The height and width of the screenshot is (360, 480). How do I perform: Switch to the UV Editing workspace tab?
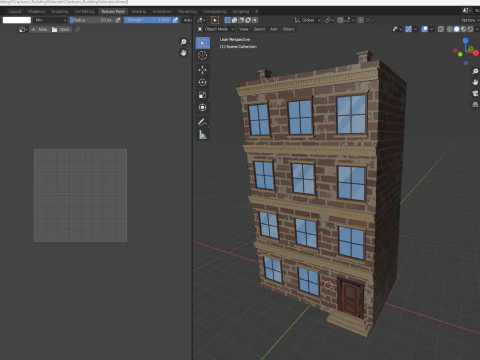(84, 11)
